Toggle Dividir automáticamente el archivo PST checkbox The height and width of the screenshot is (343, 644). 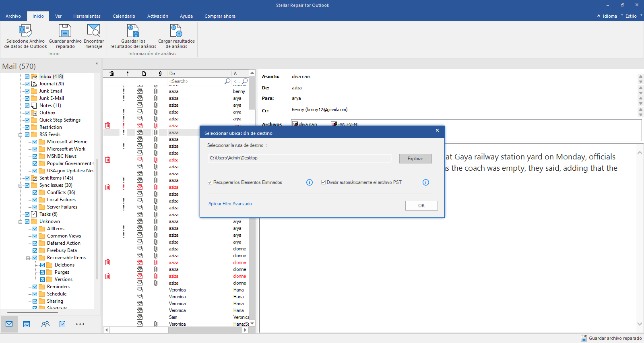[323, 182]
